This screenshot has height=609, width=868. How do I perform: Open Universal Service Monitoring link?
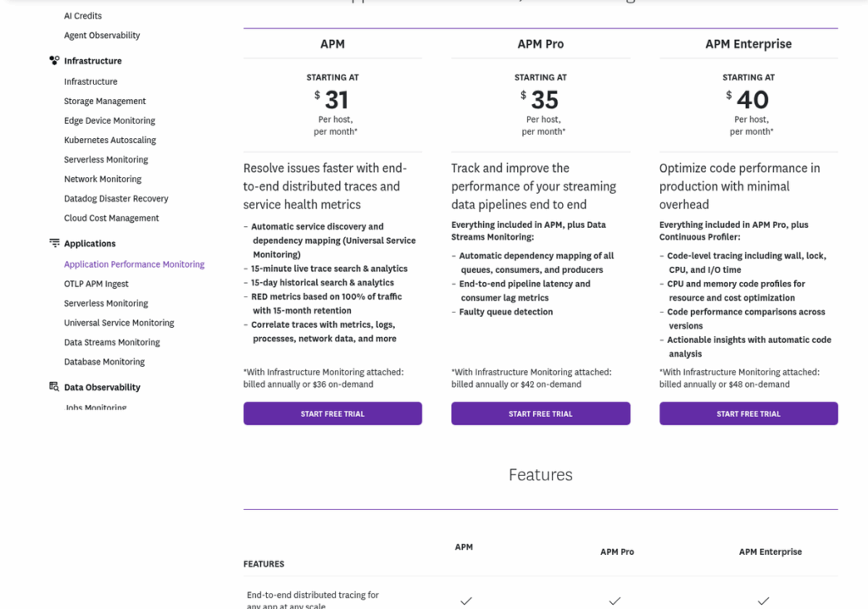point(119,323)
